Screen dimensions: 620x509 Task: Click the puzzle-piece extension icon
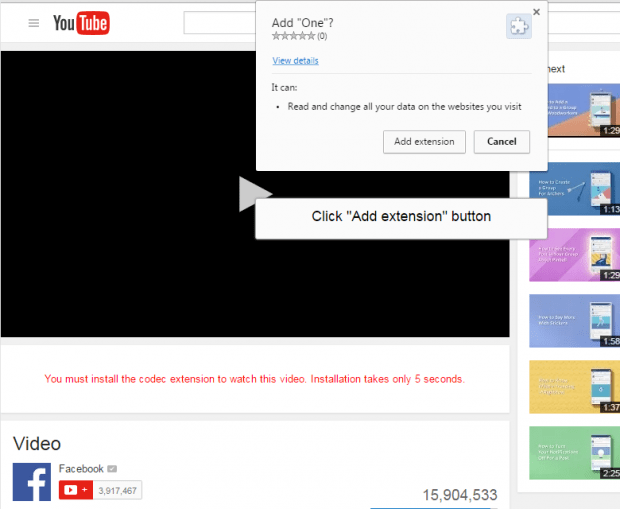click(518, 26)
